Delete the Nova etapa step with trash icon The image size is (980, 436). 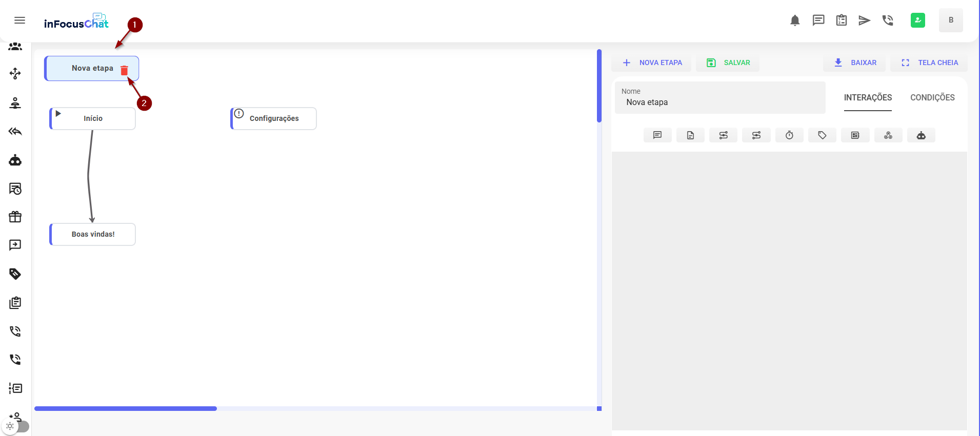click(124, 71)
